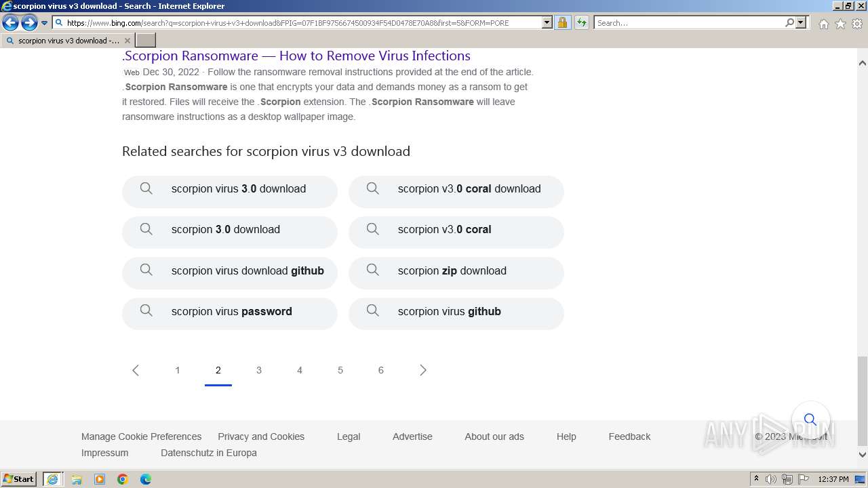
Task: Search scorpion zip download suggestion
Action: (456, 273)
